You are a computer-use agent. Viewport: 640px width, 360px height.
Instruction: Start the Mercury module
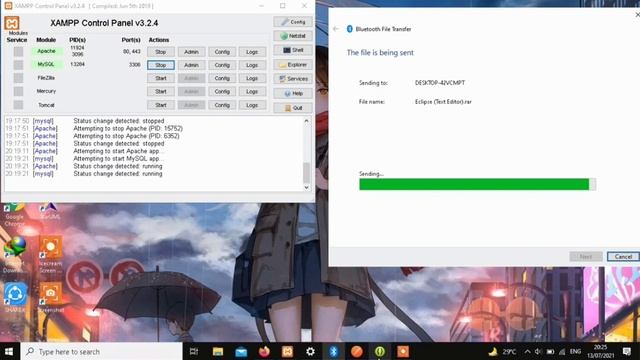click(x=161, y=91)
